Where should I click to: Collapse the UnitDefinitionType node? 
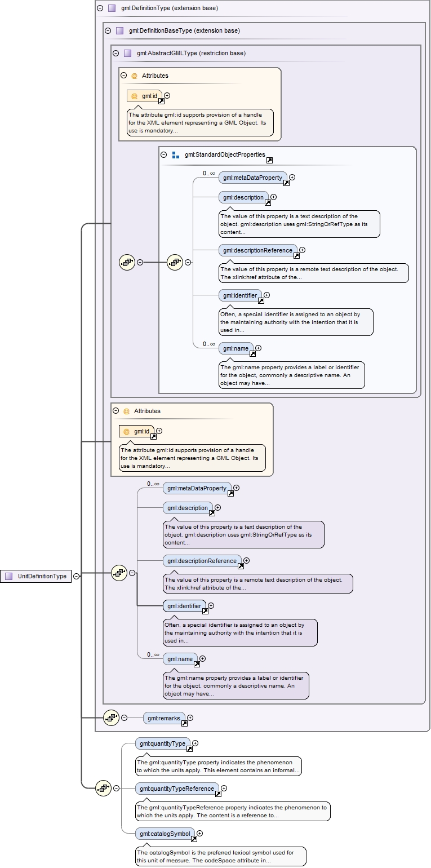pos(76,576)
